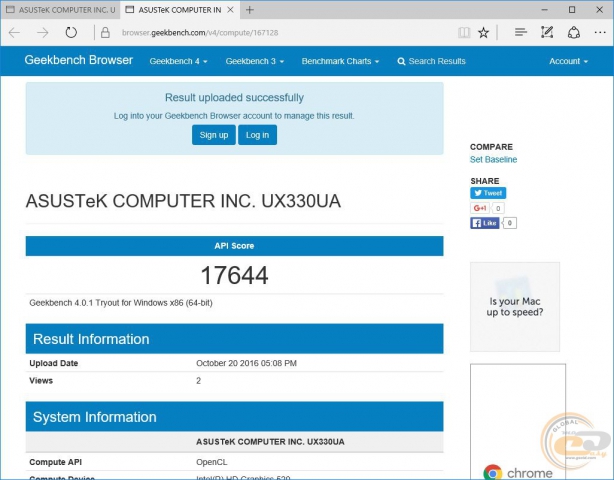Go back using the browser back arrow

point(14,32)
